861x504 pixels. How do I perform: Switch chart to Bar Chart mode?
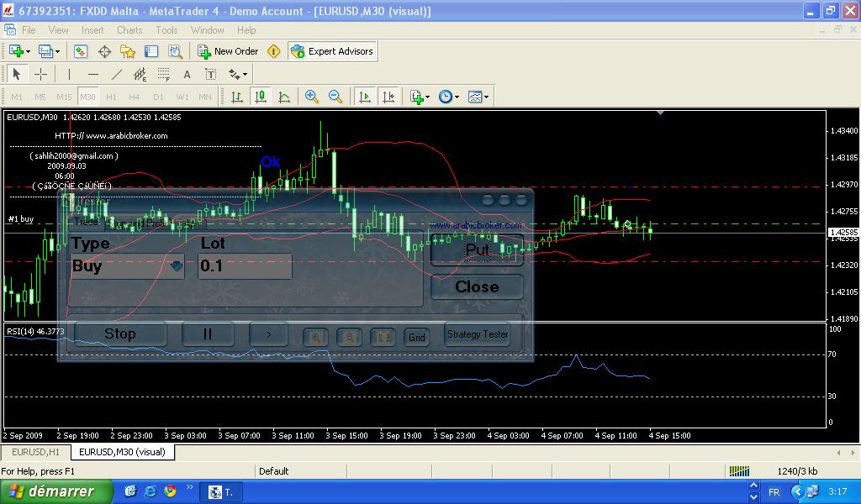[x=237, y=97]
